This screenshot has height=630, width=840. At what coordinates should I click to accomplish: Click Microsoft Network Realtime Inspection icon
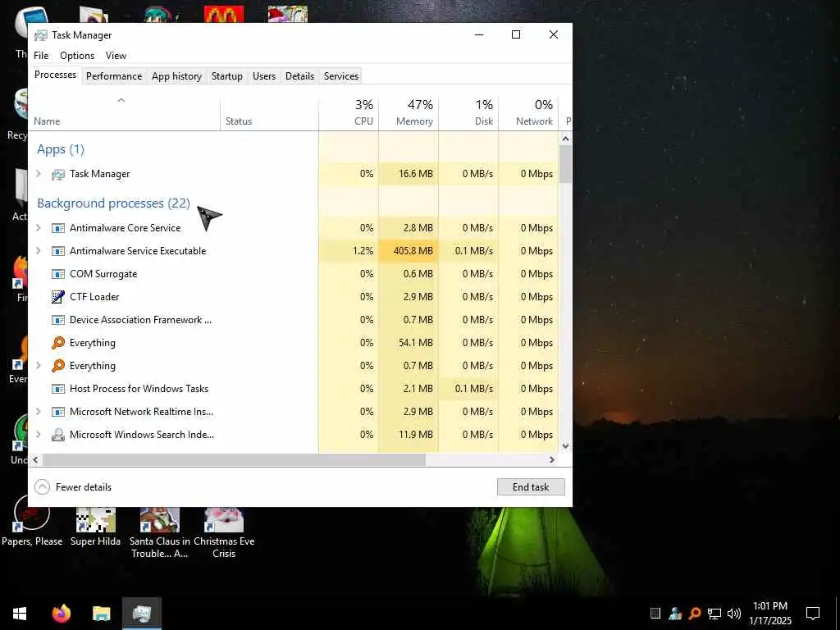coord(58,412)
